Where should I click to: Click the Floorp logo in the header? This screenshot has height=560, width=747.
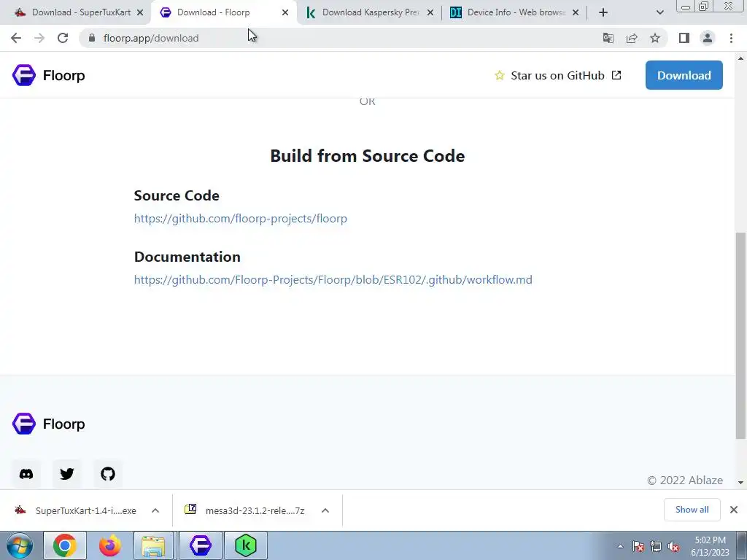(49, 75)
